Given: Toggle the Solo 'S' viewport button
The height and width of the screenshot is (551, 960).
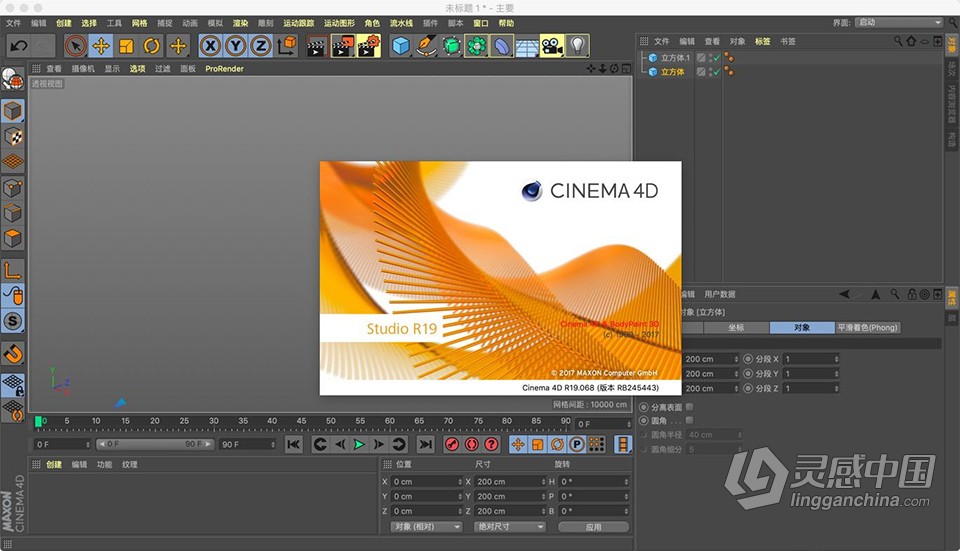Looking at the screenshot, I should [13, 321].
